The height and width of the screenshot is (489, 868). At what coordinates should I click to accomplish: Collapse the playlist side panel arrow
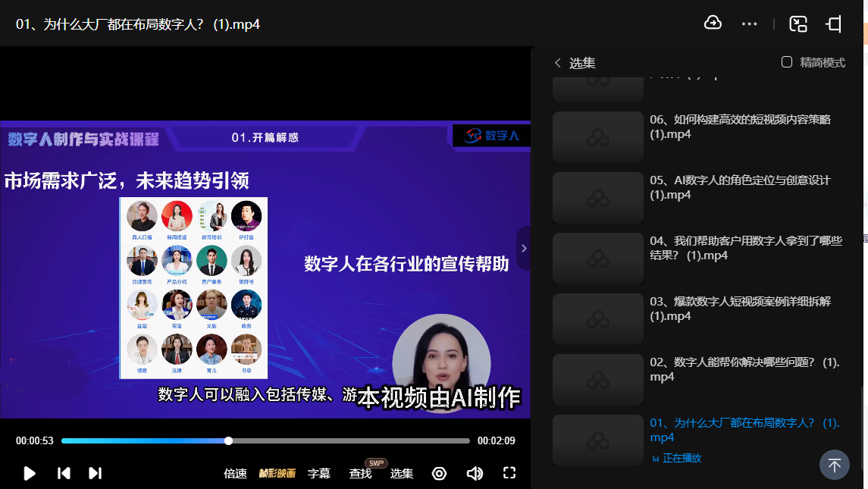point(523,248)
